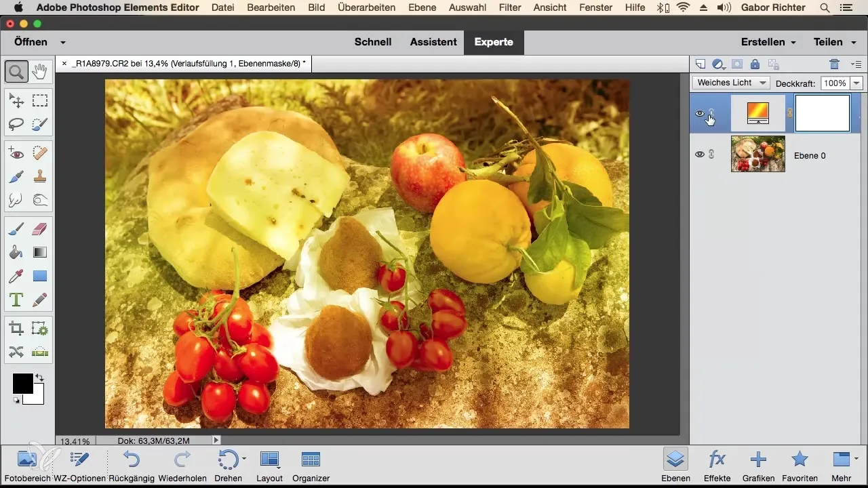The height and width of the screenshot is (488, 868).
Task: Select the Pencil tool
Action: (x=39, y=299)
